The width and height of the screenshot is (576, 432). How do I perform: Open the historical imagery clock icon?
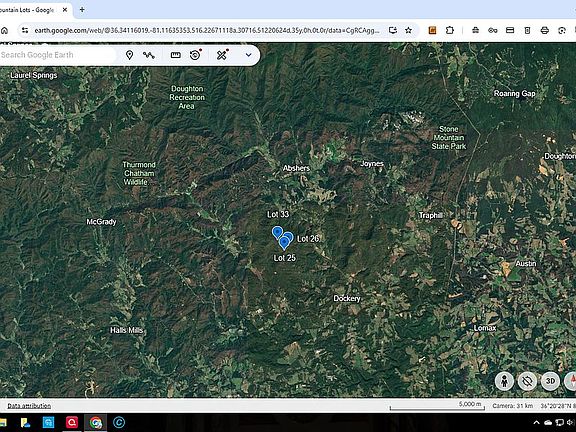coord(195,55)
